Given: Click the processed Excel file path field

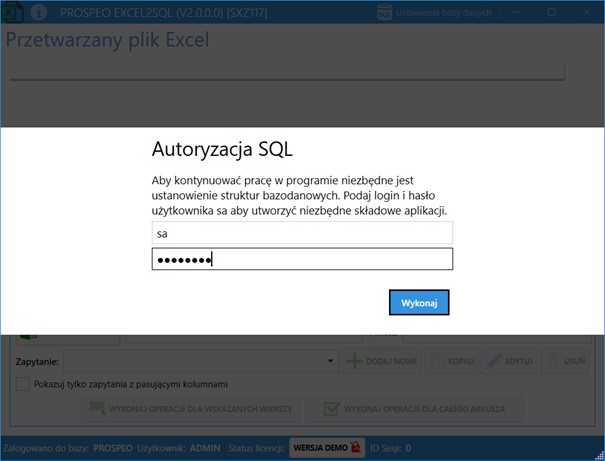Looking at the screenshot, I should click(x=287, y=71).
